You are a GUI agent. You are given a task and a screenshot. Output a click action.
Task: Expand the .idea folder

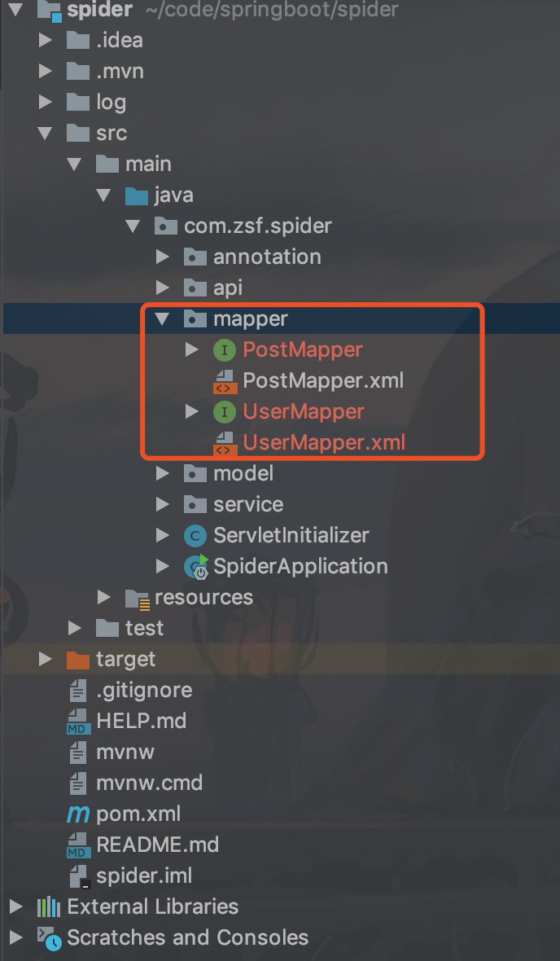click(x=45, y=41)
